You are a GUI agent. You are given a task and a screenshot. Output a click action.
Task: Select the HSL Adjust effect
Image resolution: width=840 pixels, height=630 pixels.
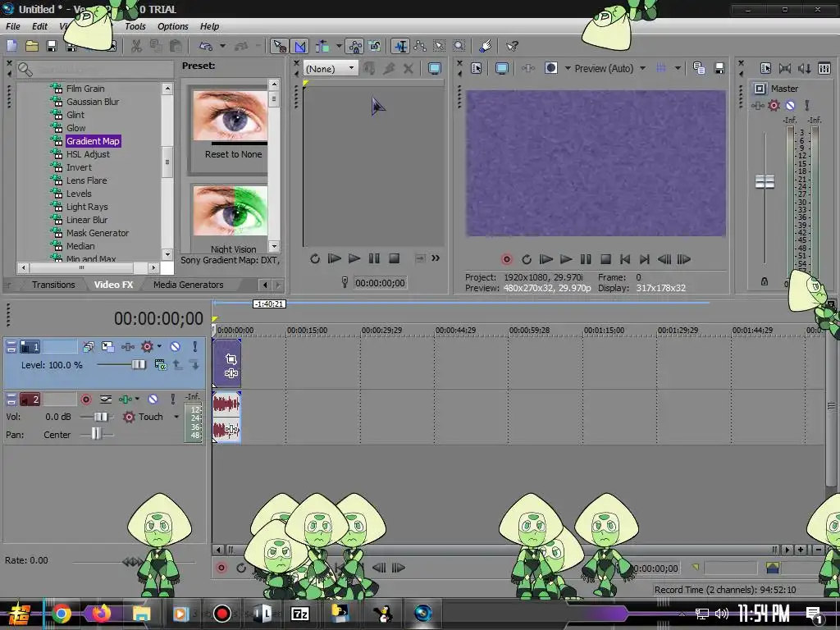[88, 154]
